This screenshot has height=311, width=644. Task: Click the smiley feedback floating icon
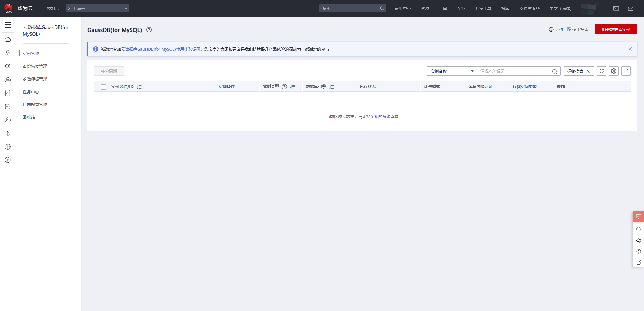point(639,229)
